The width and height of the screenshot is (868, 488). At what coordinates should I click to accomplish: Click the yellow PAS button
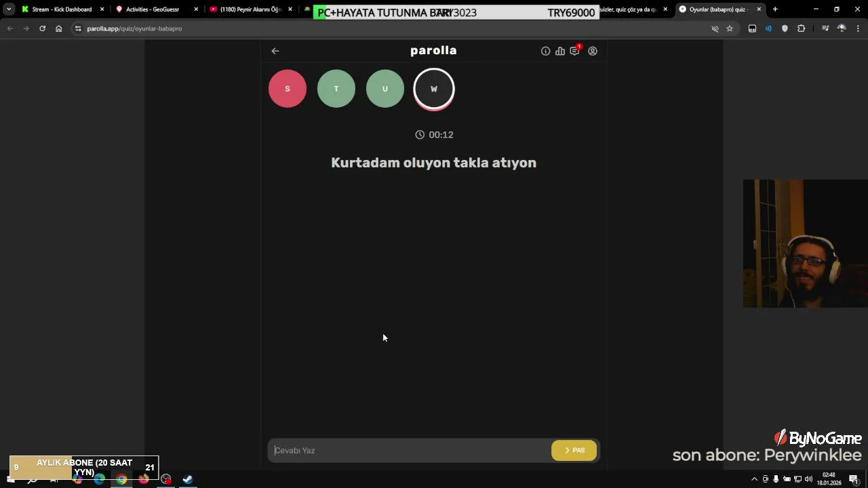pyautogui.click(x=574, y=450)
